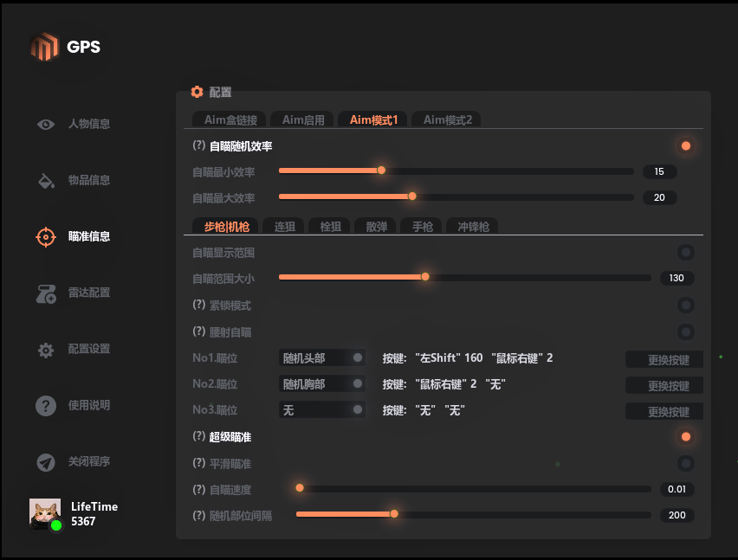Click the 瞄准信息 crosshair icon

tap(45, 236)
